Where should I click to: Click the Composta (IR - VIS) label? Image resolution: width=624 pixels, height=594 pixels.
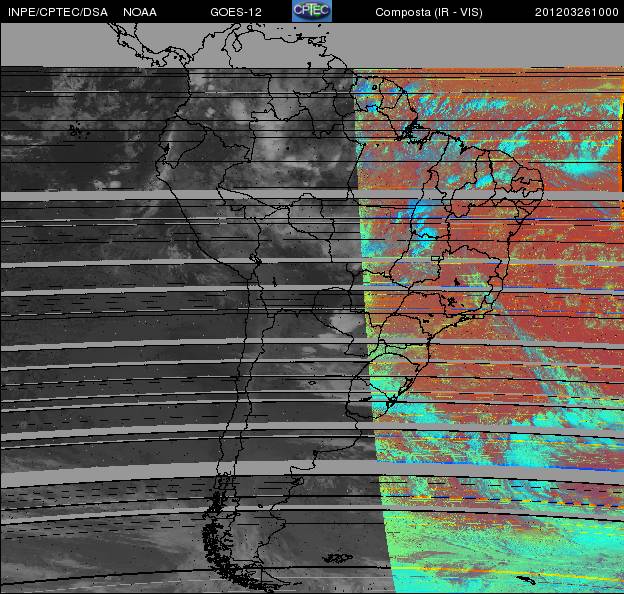(x=429, y=12)
